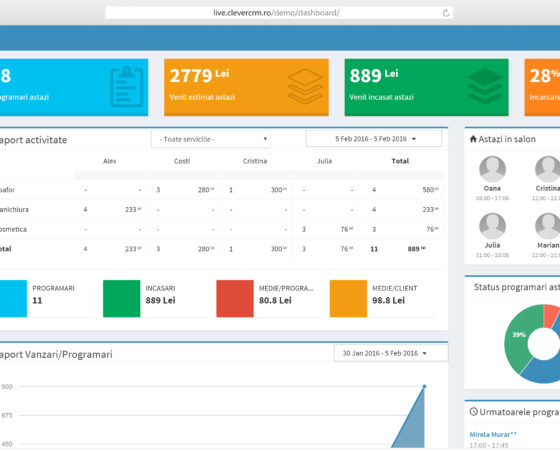Click the layers icon on 2779 Lei card
The image size is (560, 450).
pyautogui.click(x=305, y=86)
